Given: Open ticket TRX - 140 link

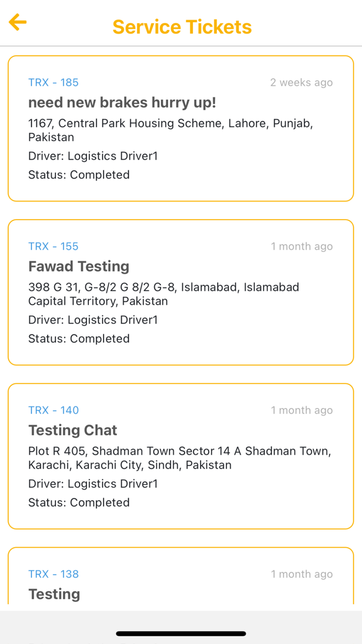Looking at the screenshot, I should coord(53,411).
